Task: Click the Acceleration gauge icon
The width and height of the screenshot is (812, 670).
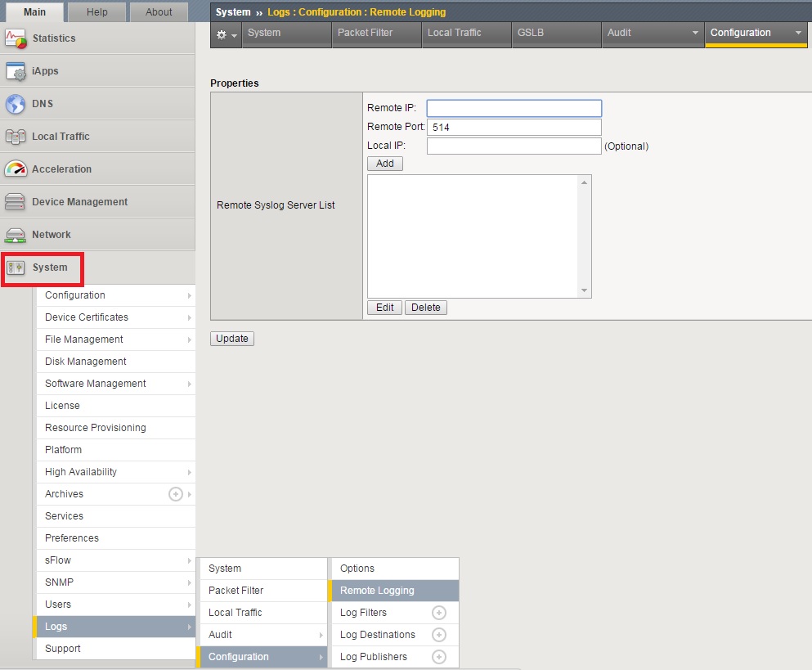Action: [x=16, y=169]
